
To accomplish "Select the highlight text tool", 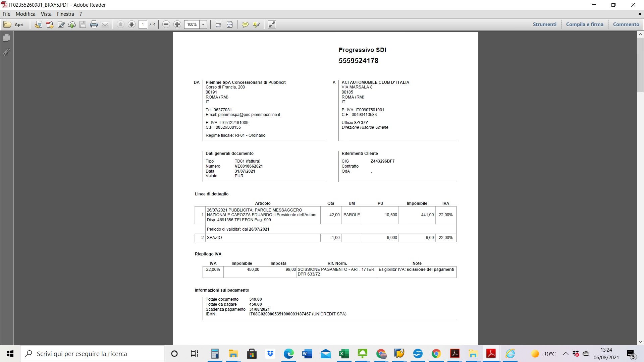I will pos(256,24).
